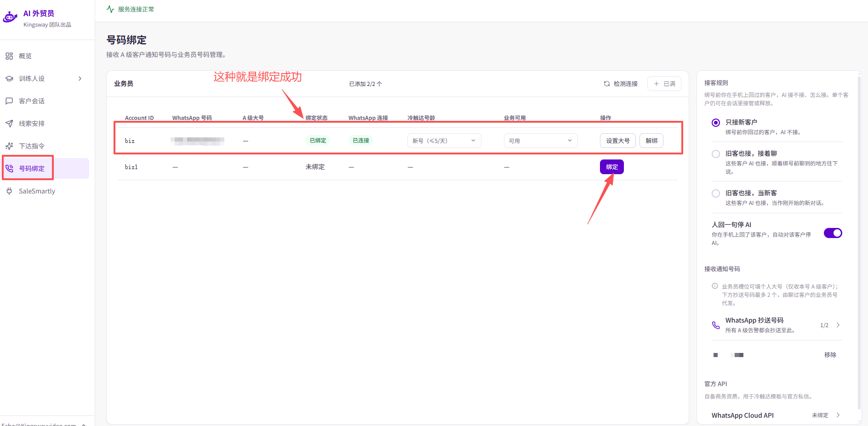868x426 pixels.
Task: Click the blurred WhatsApp number in the biz row
Action: click(x=198, y=141)
